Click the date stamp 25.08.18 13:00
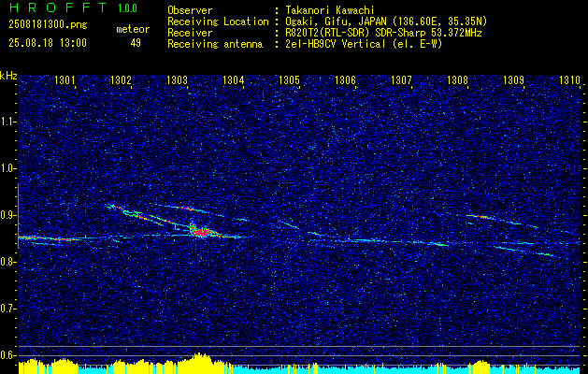This screenshot has width=588, height=374. point(48,42)
